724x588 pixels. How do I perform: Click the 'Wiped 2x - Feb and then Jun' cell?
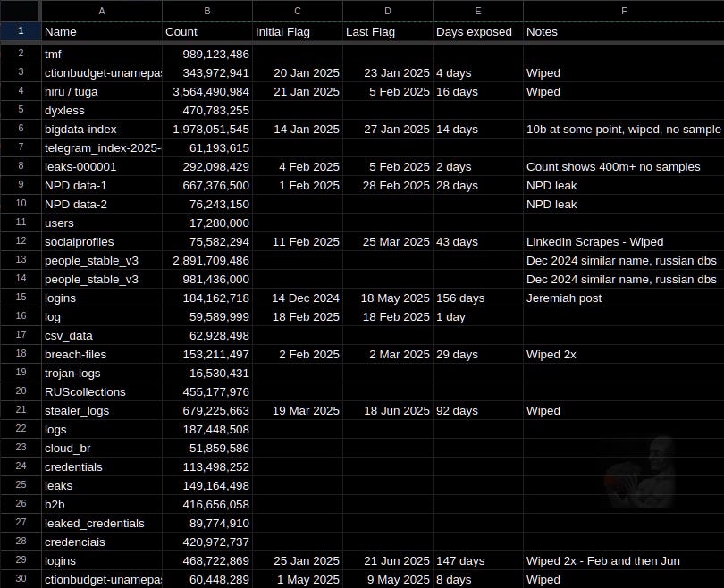click(x=623, y=561)
